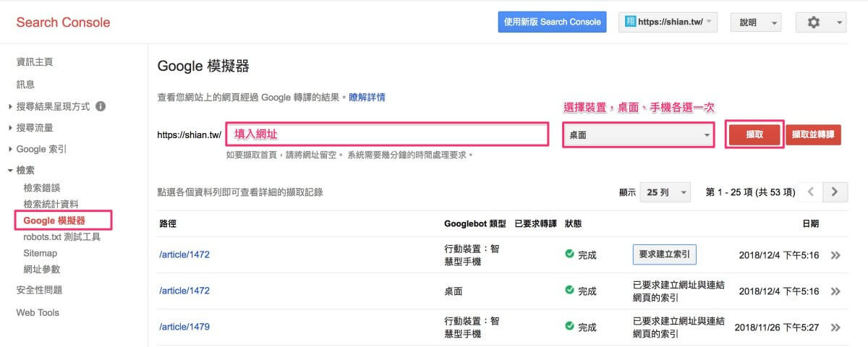Open the 瞭解詳情 link
The image size is (868, 347).
tap(367, 97)
